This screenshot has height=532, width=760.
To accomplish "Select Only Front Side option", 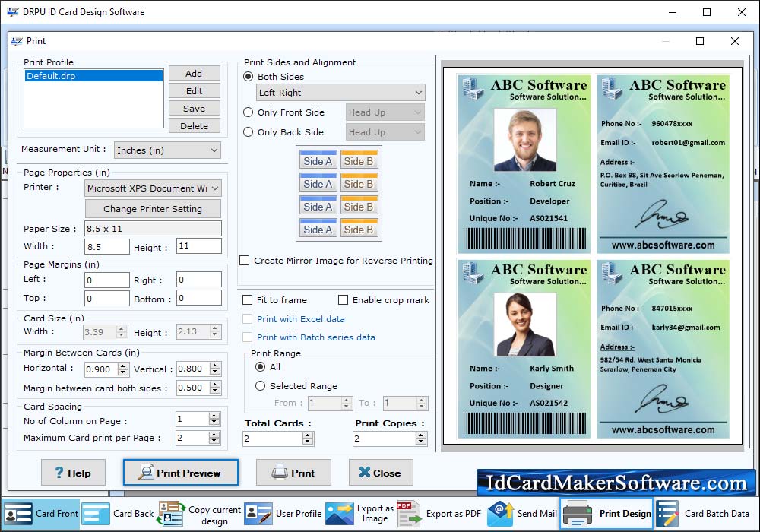I will click(x=249, y=112).
